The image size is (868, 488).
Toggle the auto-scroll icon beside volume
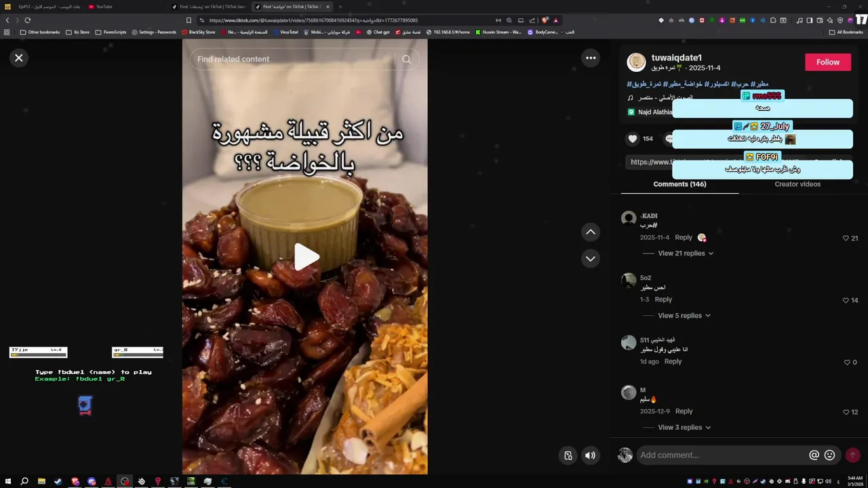click(x=568, y=455)
